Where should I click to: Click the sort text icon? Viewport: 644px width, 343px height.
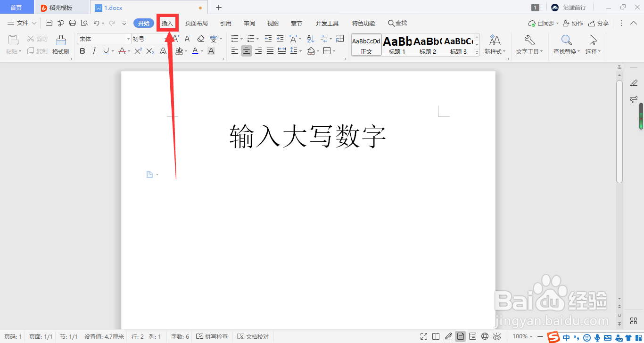[x=310, y=39]
